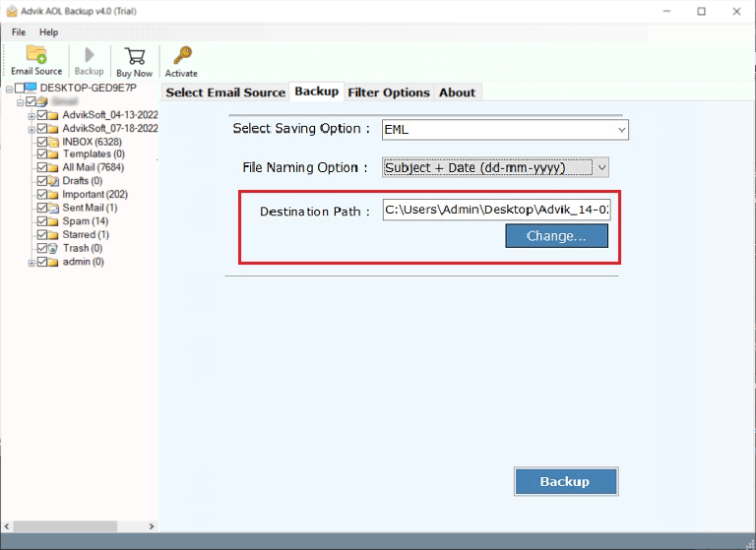Image resolution: width=756 pixels, height=550 pixels.
Task: Select the INBOX (6328) tree row label
Action: pos(93,142)
